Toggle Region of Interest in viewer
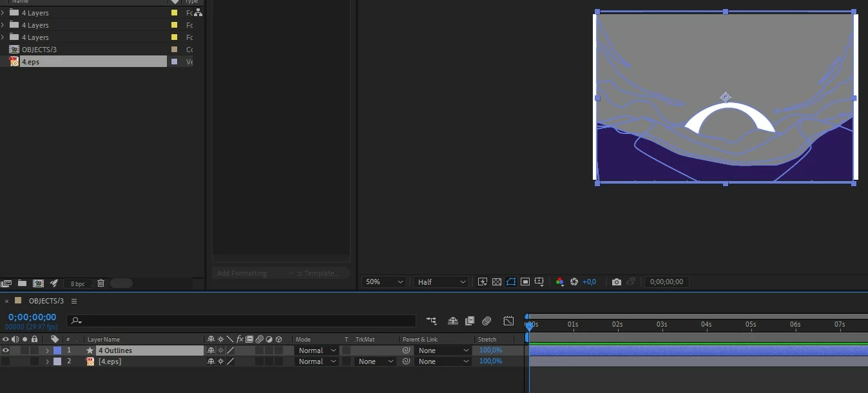 [525, 282]
